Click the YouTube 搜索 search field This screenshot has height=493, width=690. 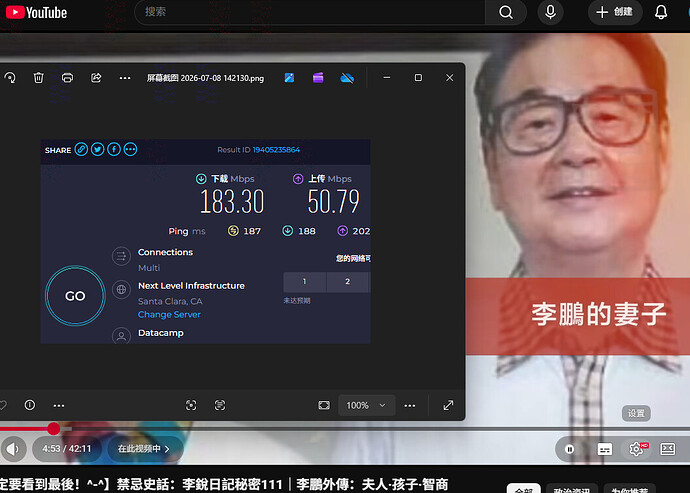click(309, 12)
